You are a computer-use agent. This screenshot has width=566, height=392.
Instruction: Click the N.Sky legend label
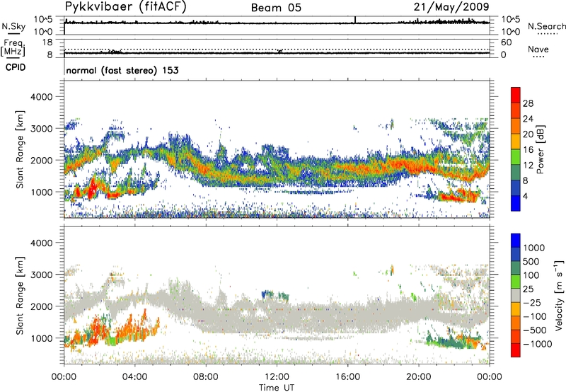point(13,26)
